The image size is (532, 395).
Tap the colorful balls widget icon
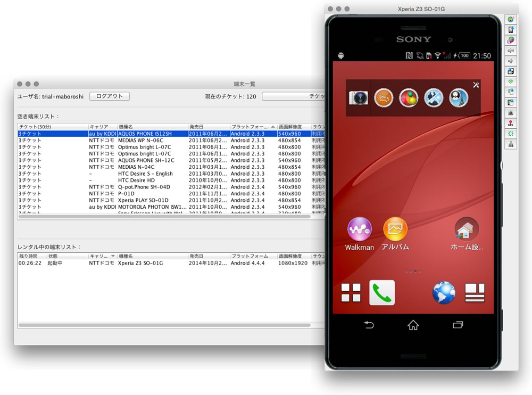409,98
